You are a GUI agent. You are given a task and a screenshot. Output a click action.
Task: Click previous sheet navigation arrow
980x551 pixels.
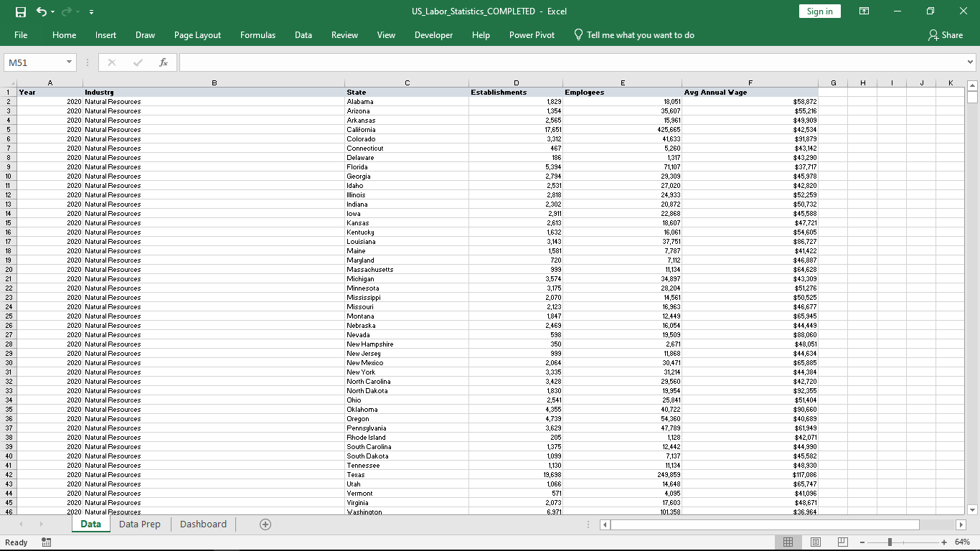tap(21, 524)
